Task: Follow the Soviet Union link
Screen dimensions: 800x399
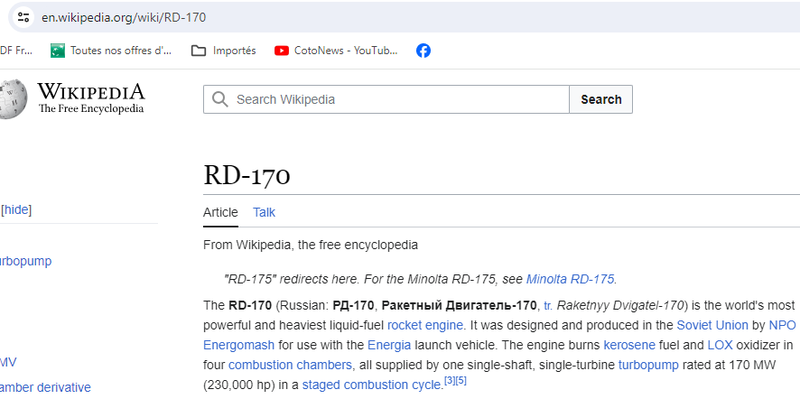Action: click(712, 325)
